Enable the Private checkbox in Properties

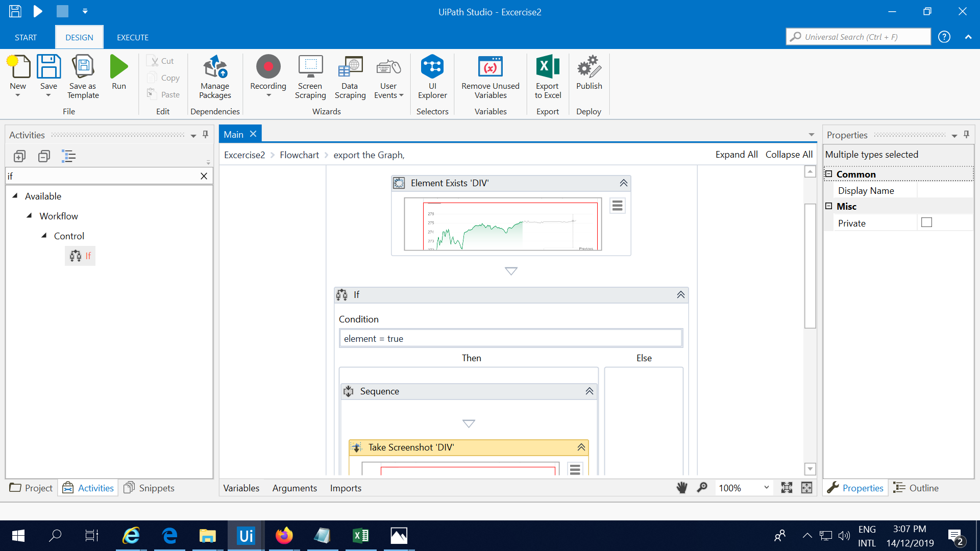(x=927, y=222)
